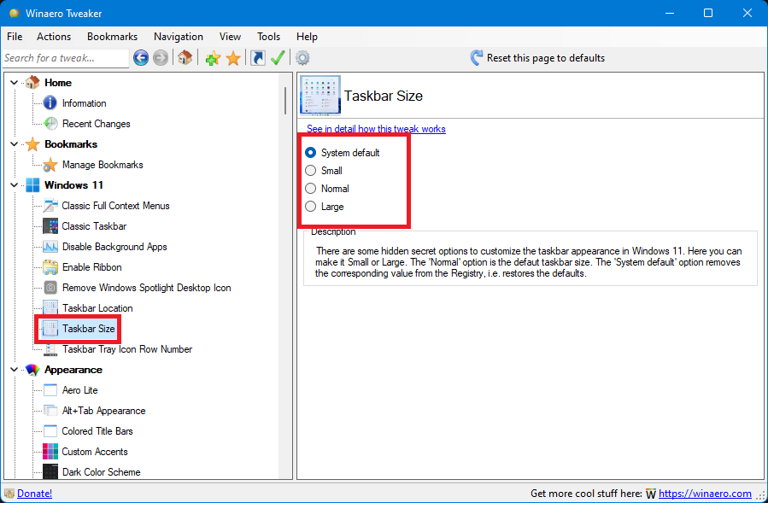Viewport: 768px width, 532px height.
Task: Select the Small taskbar size option
Action: (310, 170)
